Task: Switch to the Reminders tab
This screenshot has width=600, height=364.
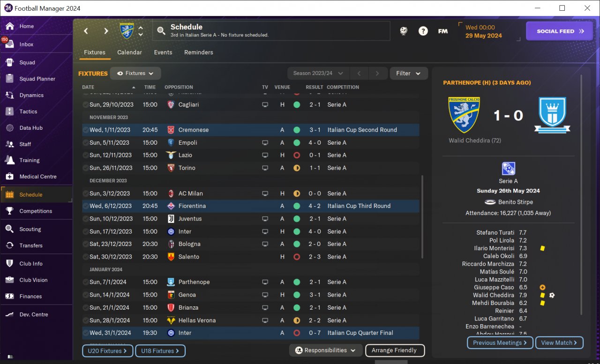Action: [x=199, y=52]
